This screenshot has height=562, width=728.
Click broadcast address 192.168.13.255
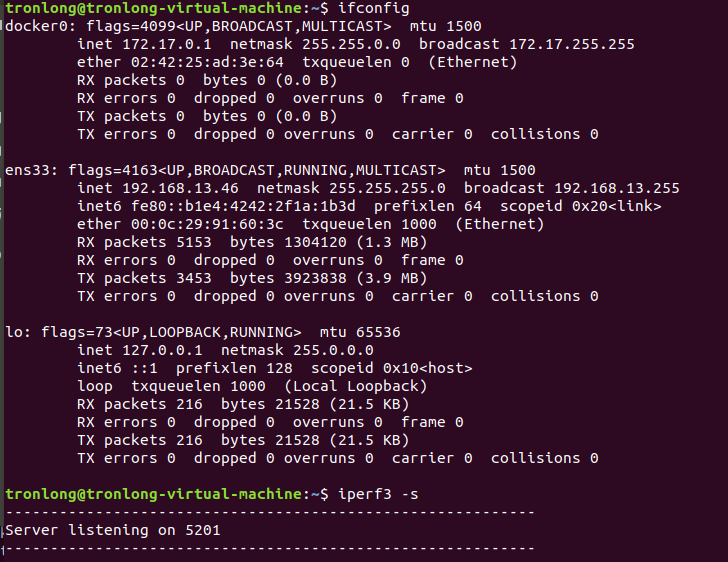click(617, 188)
